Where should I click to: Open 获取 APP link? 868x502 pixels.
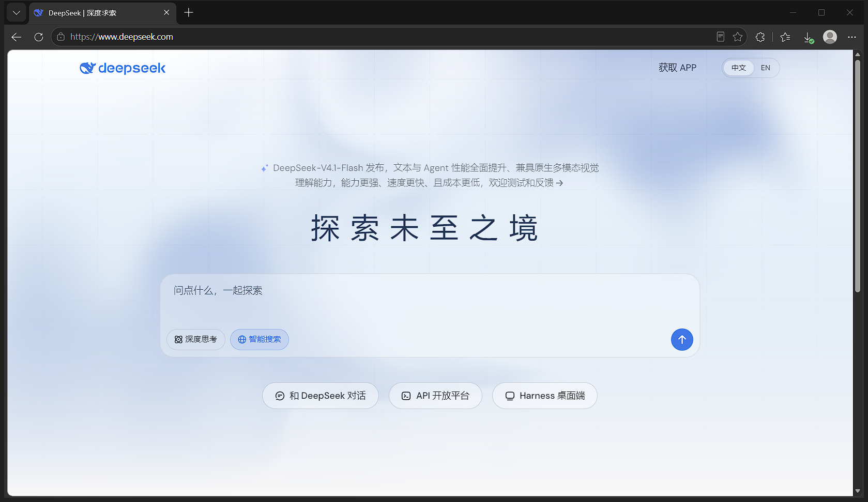[677, 68]
